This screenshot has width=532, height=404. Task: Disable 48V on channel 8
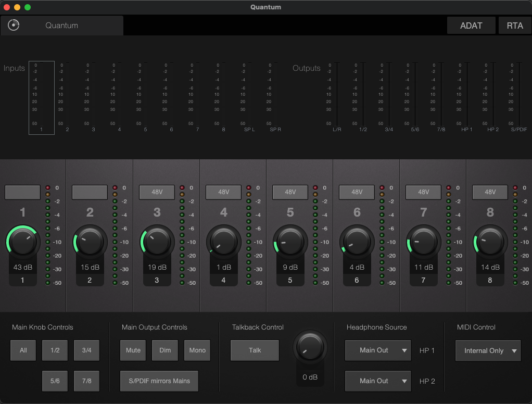(490, 192)
